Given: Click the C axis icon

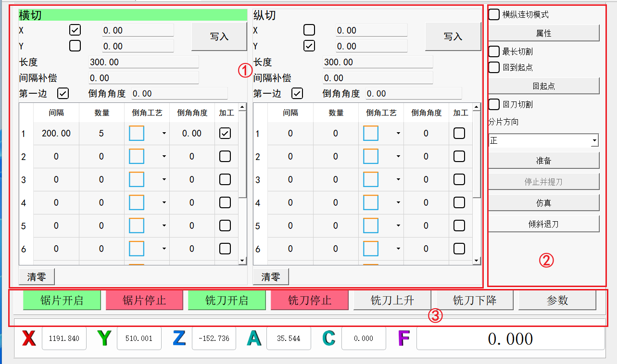Looking at the screenshot, I should (329, 339).
